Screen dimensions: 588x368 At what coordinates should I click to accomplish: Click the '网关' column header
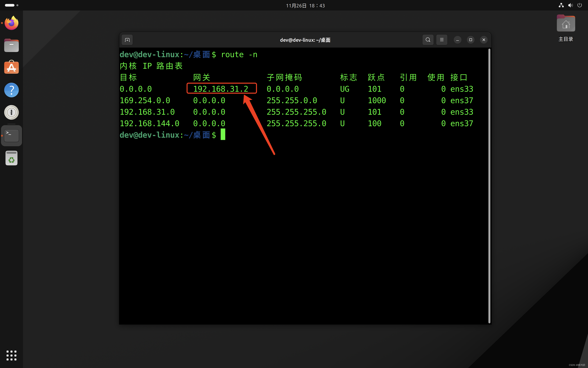tap(202, 77)
